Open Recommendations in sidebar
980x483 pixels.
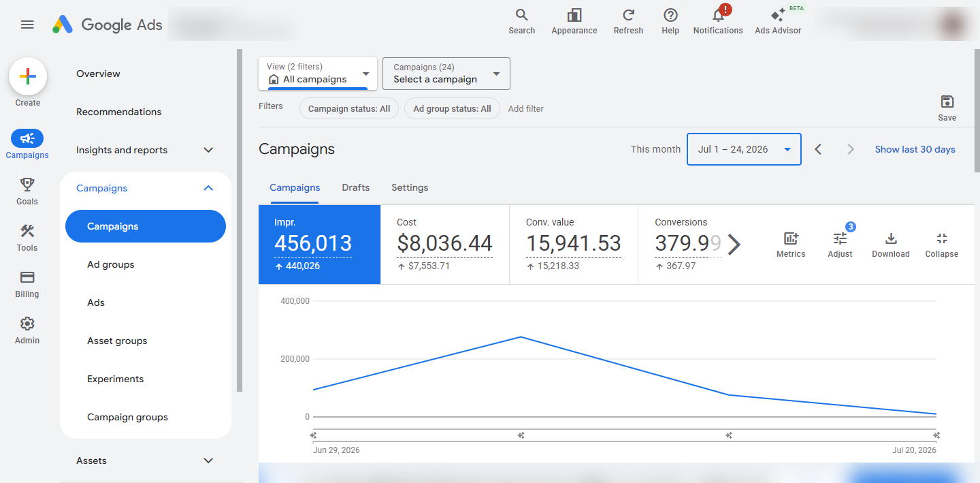pos(119,112)
